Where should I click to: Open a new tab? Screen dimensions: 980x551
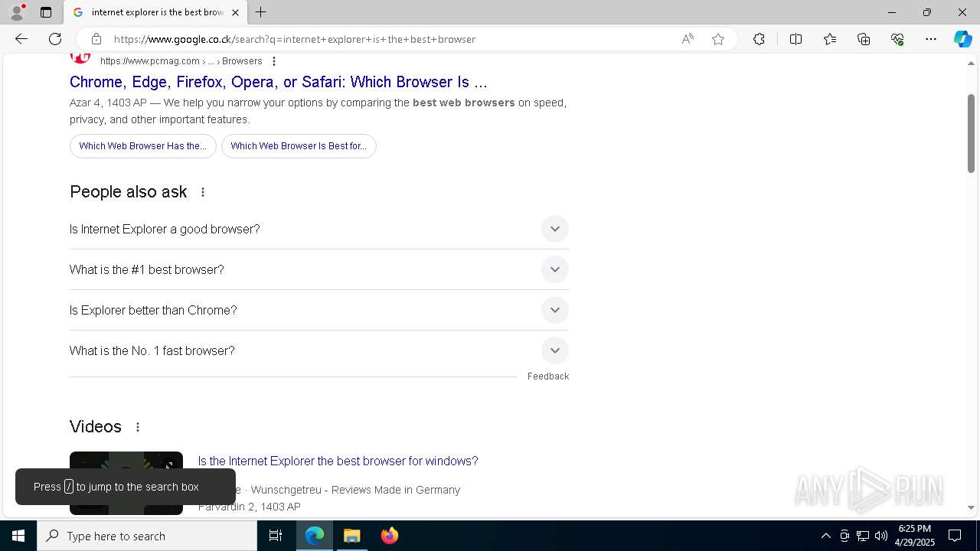[261, 12]
